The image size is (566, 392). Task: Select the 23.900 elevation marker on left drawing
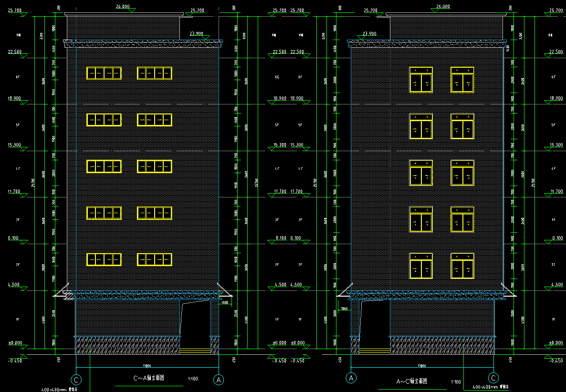(196, 34)
